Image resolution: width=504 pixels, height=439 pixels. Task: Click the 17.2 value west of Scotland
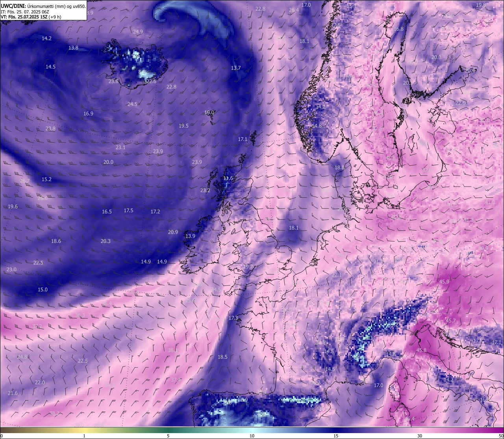pos(155,211)
